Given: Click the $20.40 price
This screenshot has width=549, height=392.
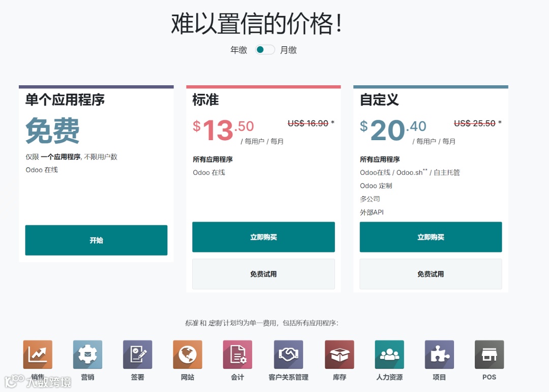Looking at the screenshot, I should click(x=393, y=129).
